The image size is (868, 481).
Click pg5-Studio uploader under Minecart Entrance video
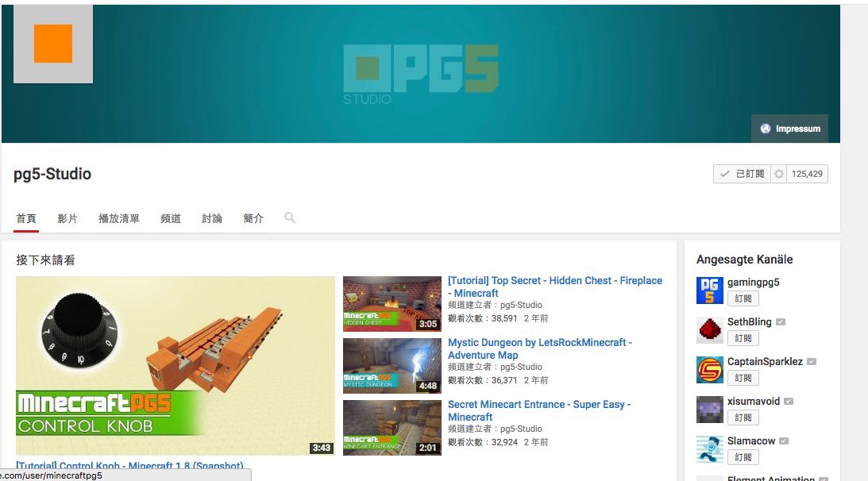pos(522,429)
